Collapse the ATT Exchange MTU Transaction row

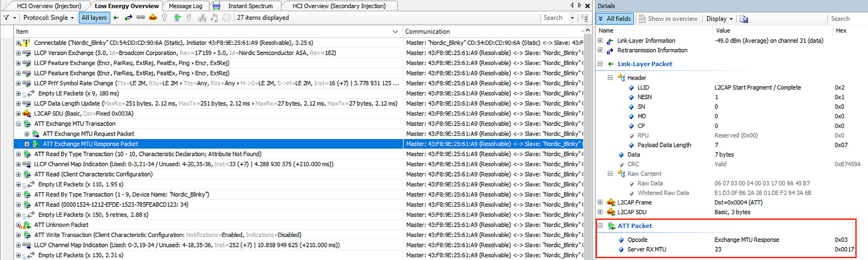(x=19, y=124)
